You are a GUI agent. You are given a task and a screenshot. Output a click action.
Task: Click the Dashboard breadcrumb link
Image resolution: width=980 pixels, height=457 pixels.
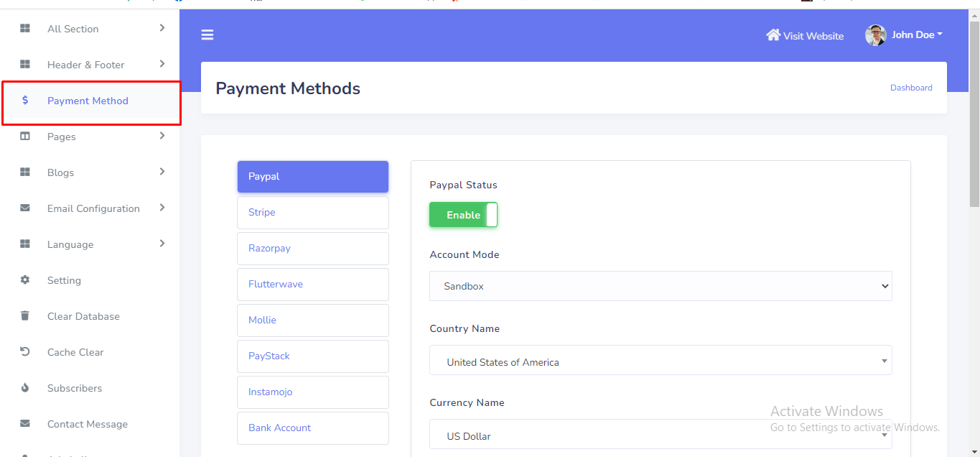click(911, 88)
